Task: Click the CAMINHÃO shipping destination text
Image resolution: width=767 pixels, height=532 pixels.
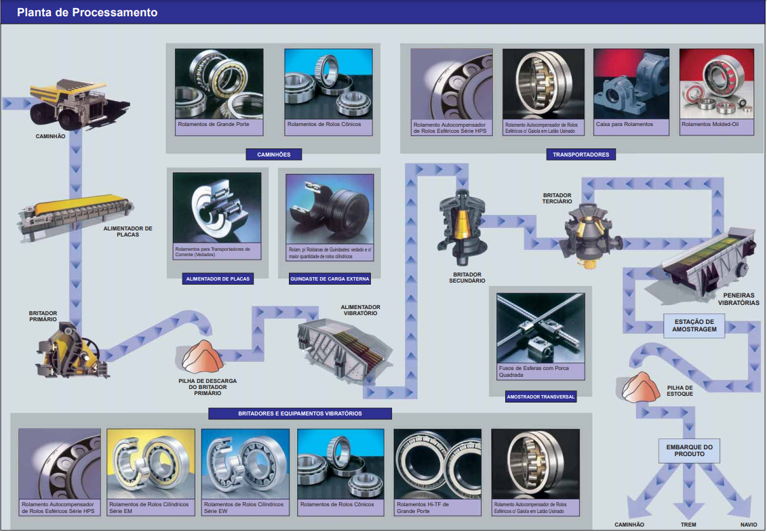Action: point(629,525)
